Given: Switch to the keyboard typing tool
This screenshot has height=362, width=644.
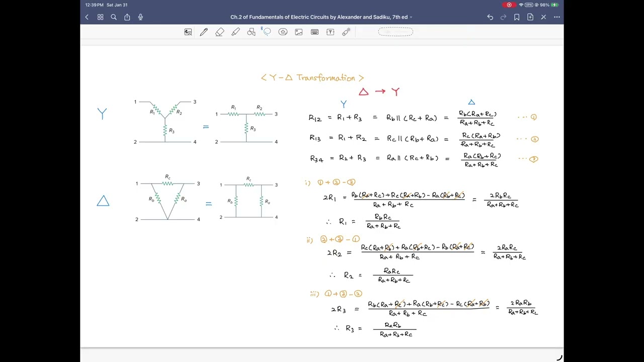Looking at the screenshot, I should [x=314, y=32].
